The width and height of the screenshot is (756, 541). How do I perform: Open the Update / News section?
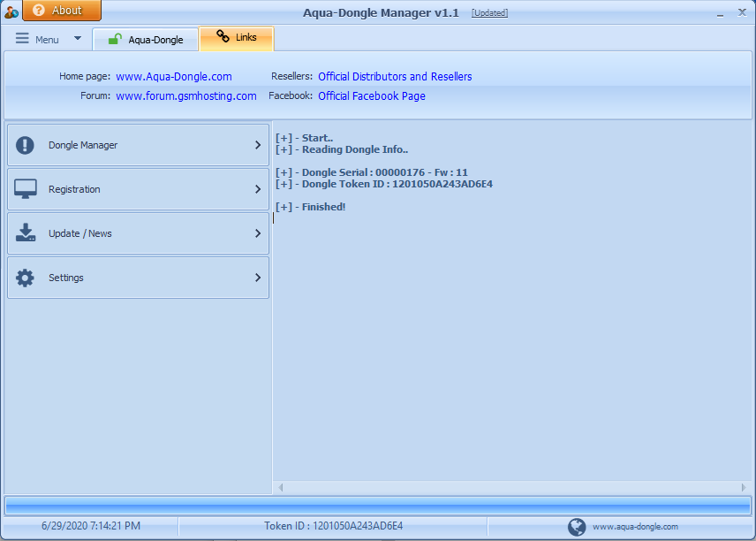tap(139, 233)
